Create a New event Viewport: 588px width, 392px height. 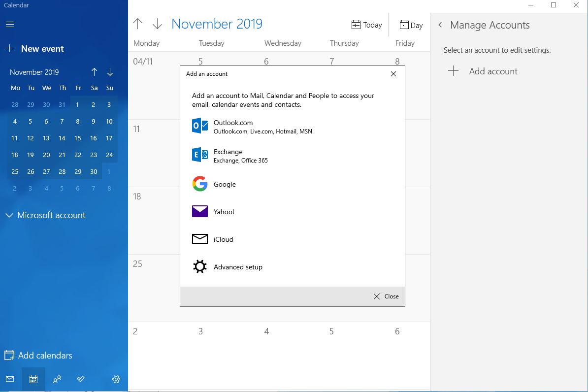point(35,48)
